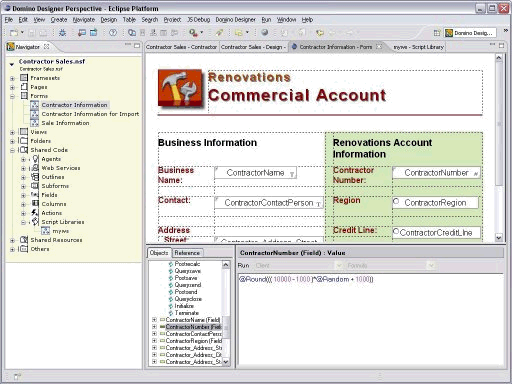This screenshot has height=384, width=512.
Task: Open the Sale Information form
Action: coord(65,123)
